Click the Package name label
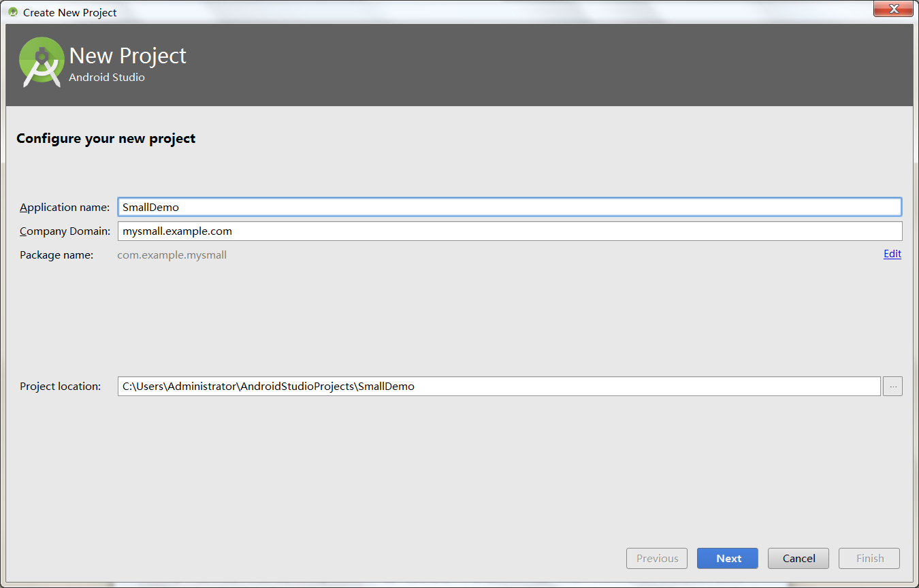This screenshot has width=919, height=588. 57,255
